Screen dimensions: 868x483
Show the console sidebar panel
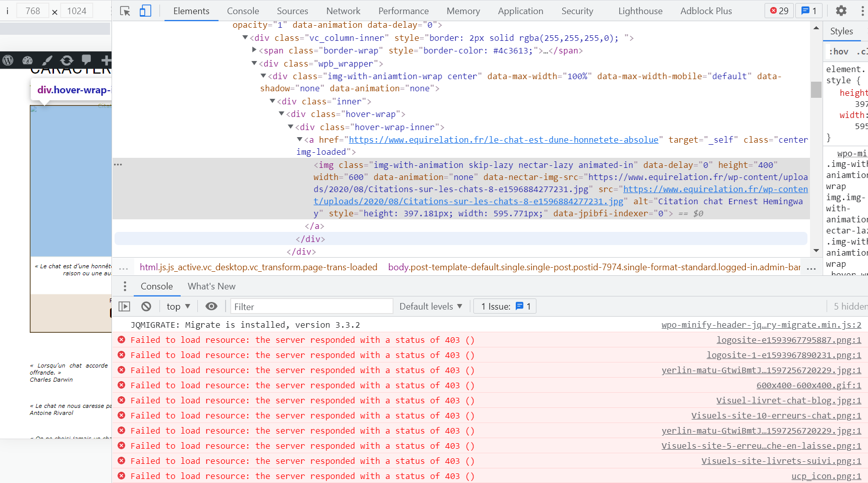pos(124,307)
